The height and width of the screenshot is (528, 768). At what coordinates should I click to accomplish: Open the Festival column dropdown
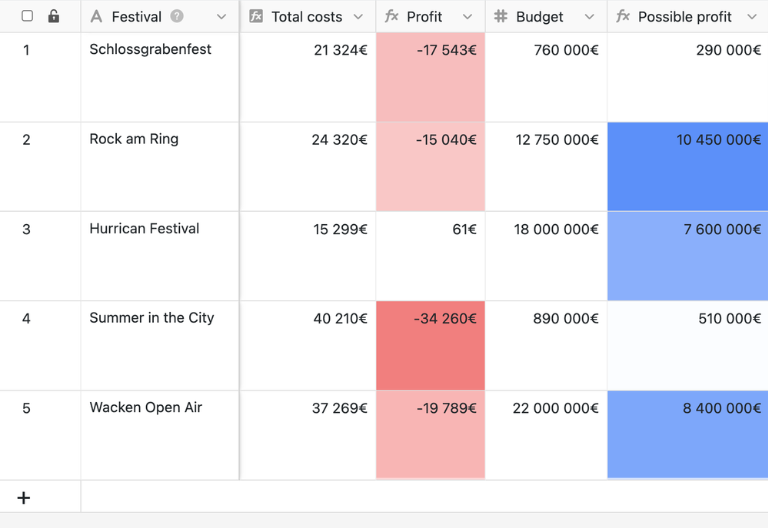[221, 17]
